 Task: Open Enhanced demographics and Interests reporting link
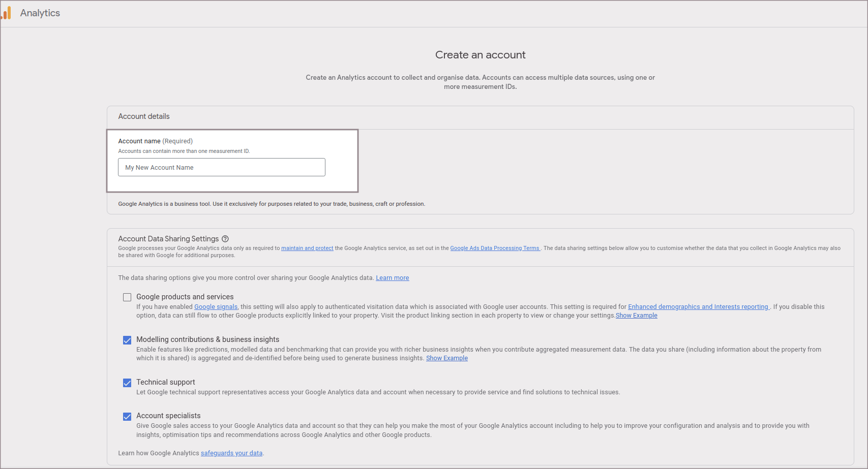point(698,307)
